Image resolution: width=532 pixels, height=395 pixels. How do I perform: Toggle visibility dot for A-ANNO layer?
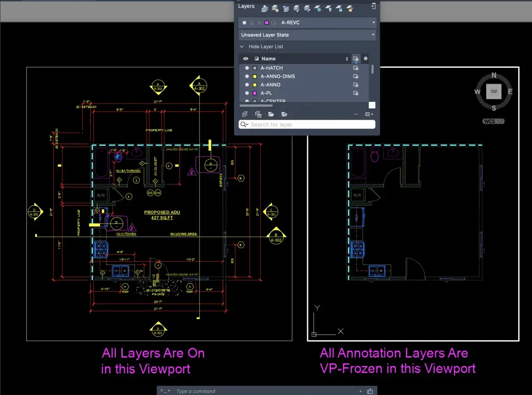tap(247, 85)
